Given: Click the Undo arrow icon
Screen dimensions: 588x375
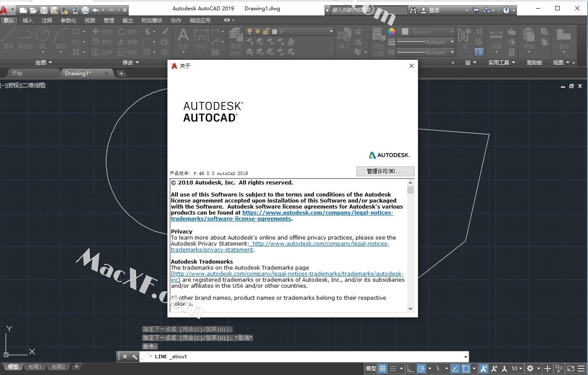Looking at the screenshot, I should pyautogui.click(x=96, y=10).
